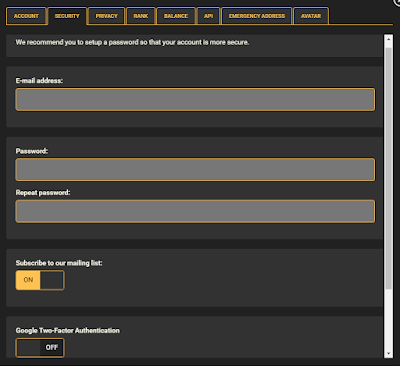Open the Emergency Address tab

coord(257,16)
